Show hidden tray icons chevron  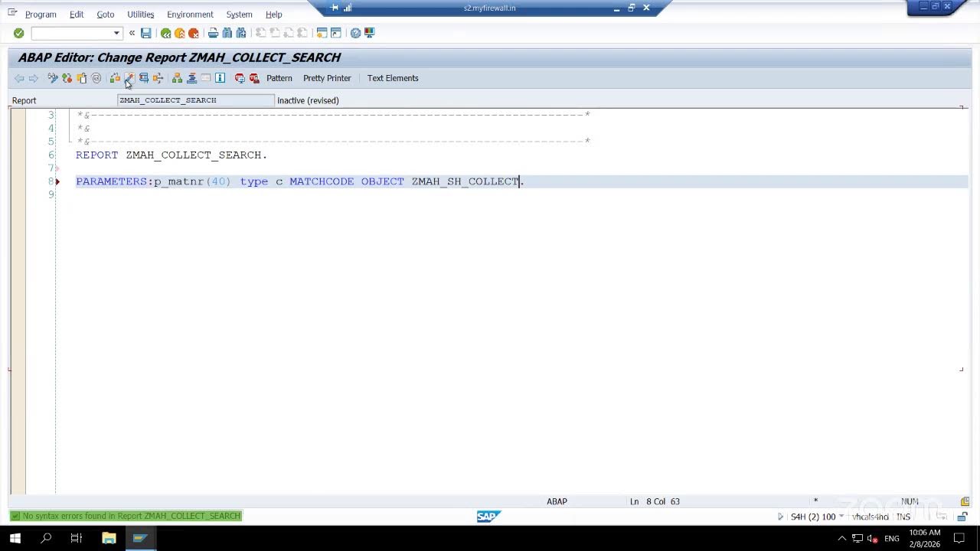coord(842,539)
